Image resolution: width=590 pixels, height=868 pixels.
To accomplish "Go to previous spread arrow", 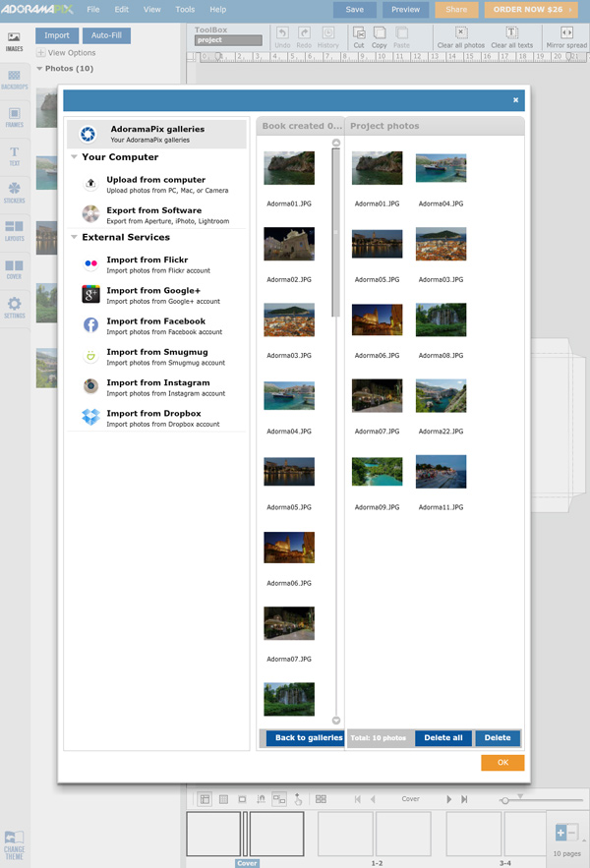I will pos(373,799).
